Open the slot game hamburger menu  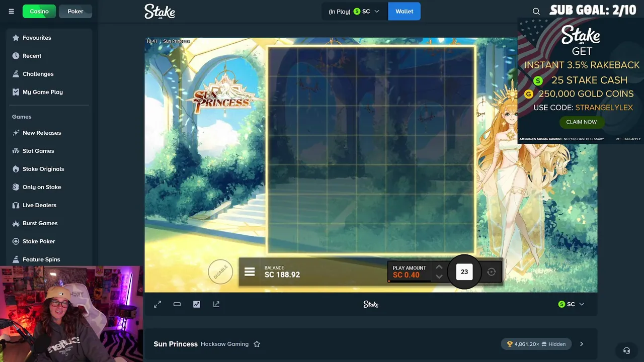pyautogui.click(x=250, y=272)
